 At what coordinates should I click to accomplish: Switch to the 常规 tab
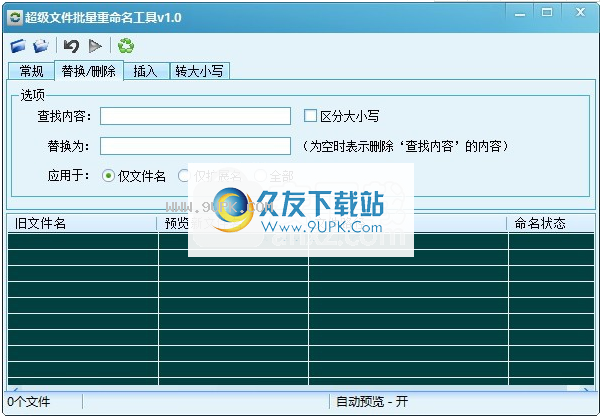(31, 71)
